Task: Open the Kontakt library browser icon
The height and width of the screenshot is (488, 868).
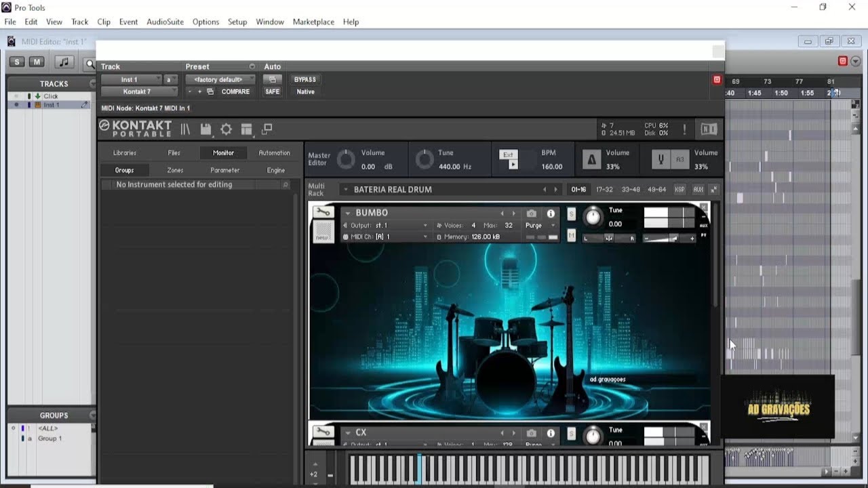Action: coord(185,129)
